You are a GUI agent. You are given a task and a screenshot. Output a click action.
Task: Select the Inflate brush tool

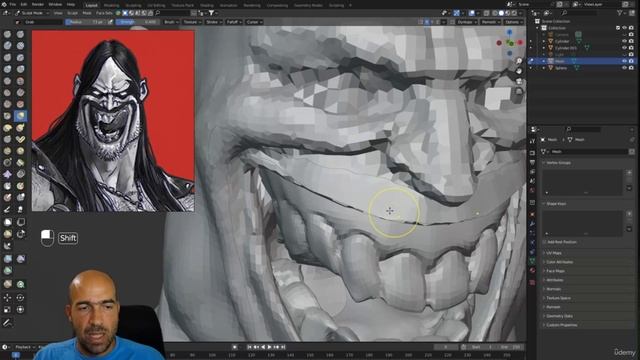click(7, 69)
